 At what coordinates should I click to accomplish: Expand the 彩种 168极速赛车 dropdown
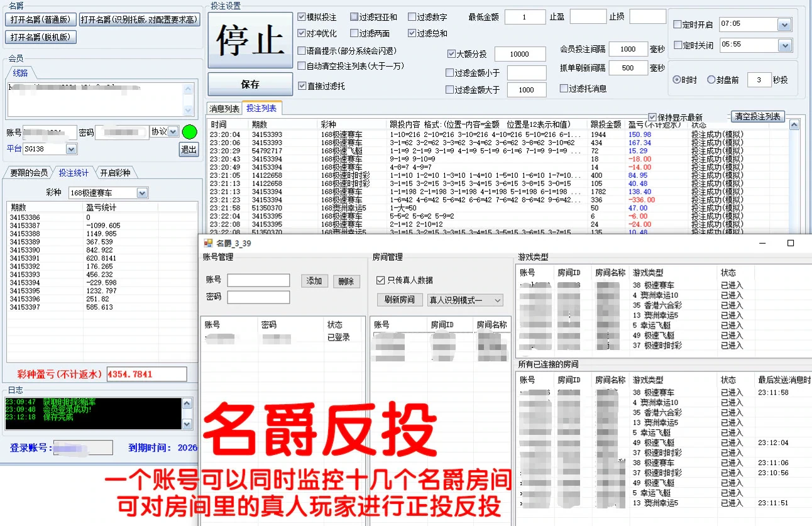pyautogui.click(x=142, y=193)
